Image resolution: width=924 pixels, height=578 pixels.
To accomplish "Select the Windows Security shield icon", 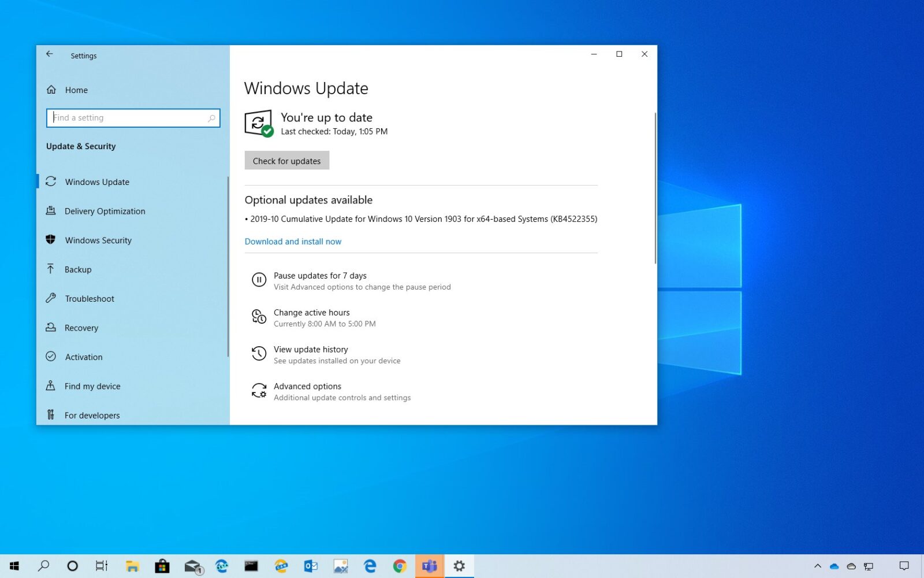I will click(51, 240).
